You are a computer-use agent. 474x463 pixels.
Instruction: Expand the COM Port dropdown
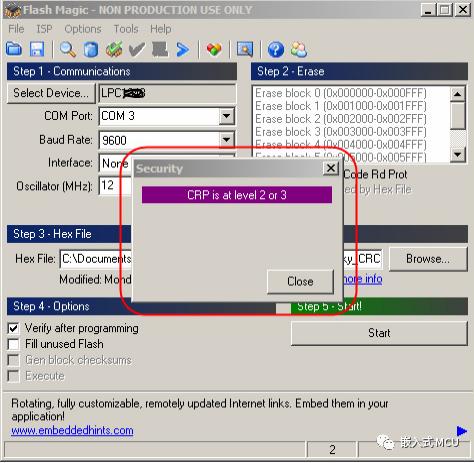pyautogui.click(x=227, y=116)
